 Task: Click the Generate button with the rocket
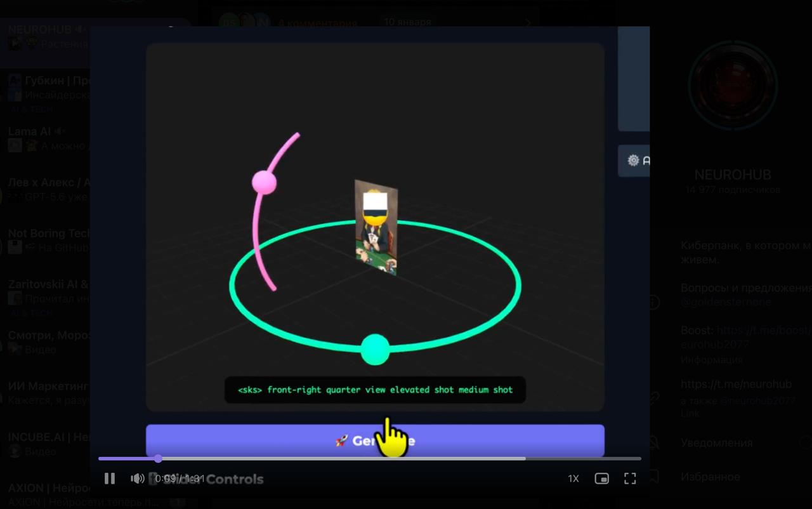point(375,440)
